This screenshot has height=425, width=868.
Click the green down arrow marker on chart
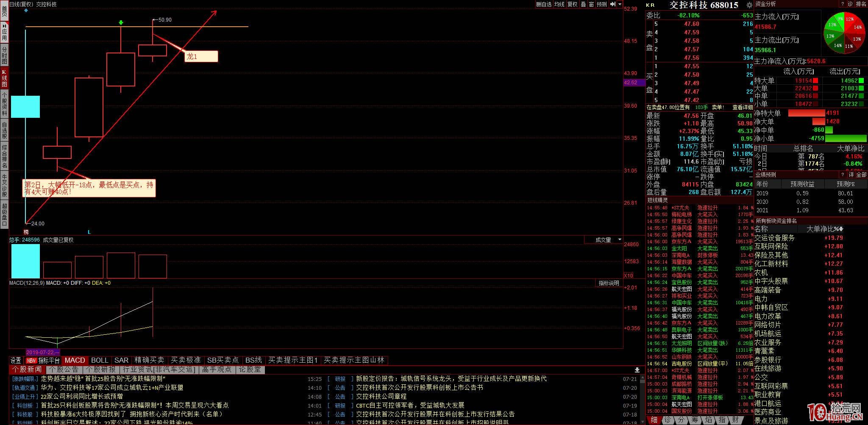(x=121, y=22)
